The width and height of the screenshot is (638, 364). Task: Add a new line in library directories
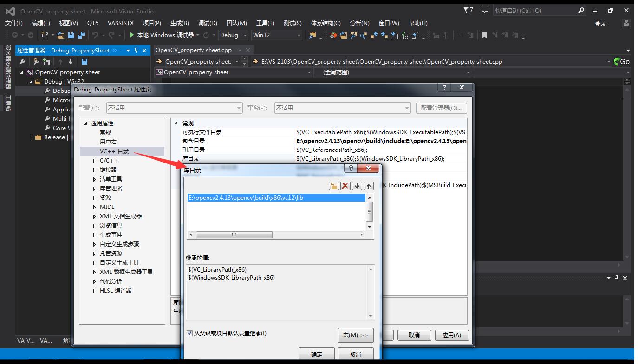point(333,186)
